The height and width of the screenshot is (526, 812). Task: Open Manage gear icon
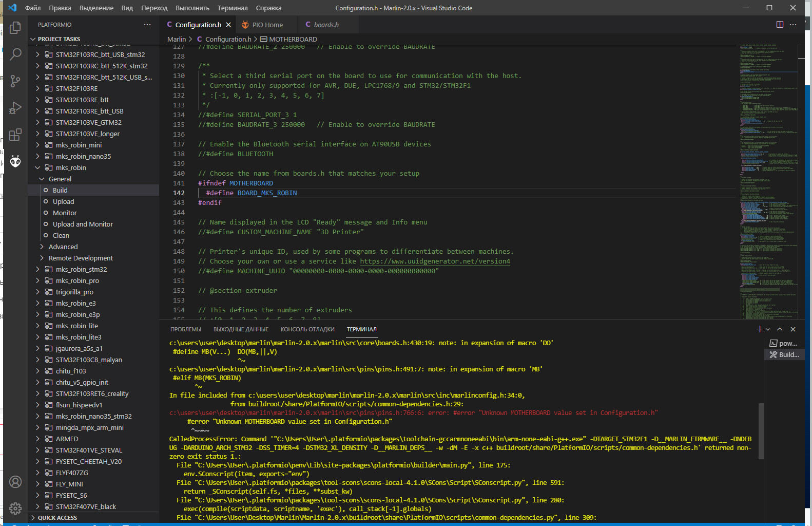[x=15, y=509]
